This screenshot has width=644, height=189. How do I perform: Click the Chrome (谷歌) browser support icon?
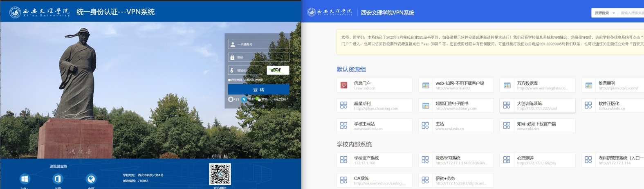[58, 179]
